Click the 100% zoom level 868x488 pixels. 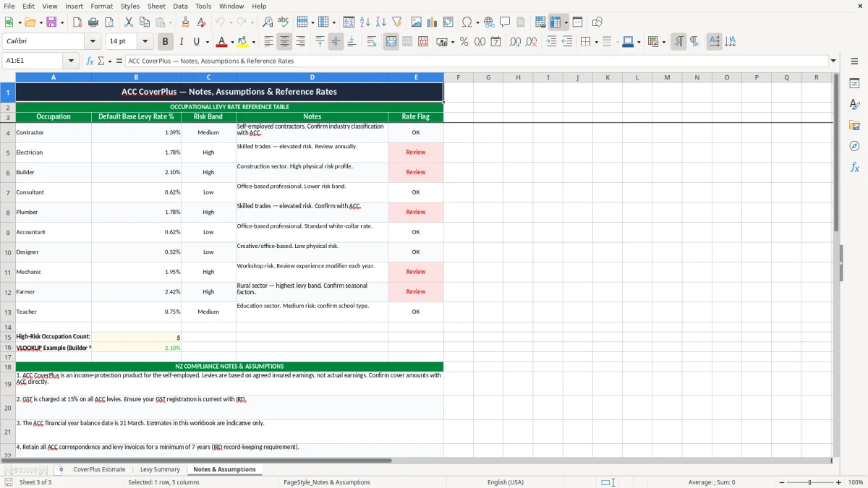856,482
